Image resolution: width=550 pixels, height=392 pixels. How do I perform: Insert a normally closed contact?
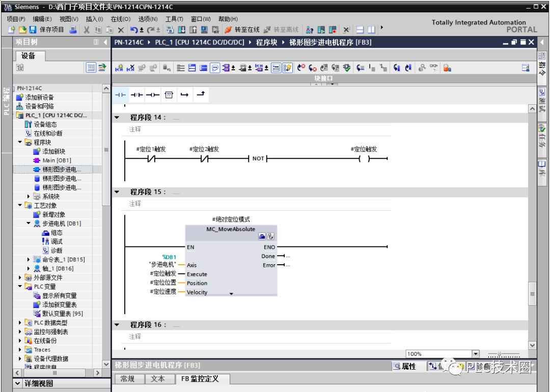136,95
